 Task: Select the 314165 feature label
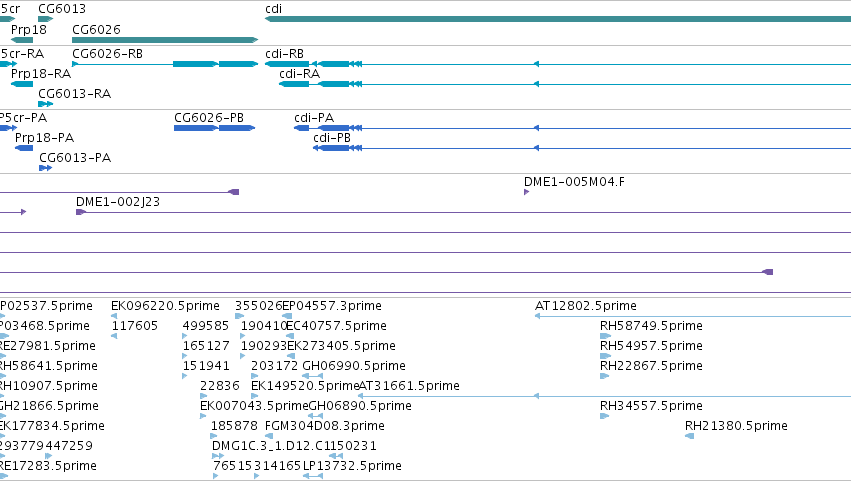pos(277,467)
